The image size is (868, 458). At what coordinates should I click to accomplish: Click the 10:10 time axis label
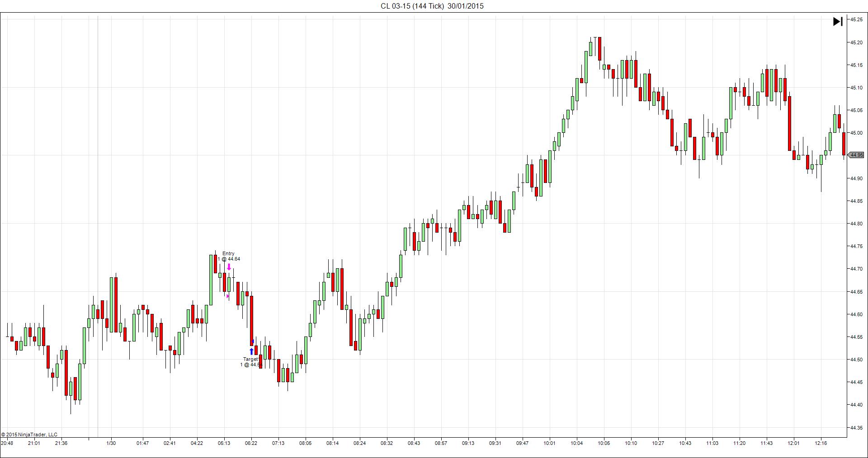click(631, 443)
